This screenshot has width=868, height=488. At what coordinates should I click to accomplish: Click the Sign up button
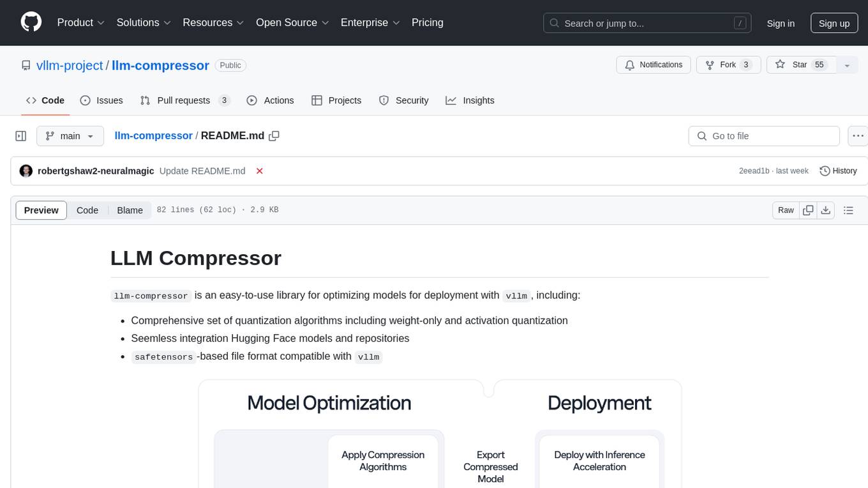834,23
